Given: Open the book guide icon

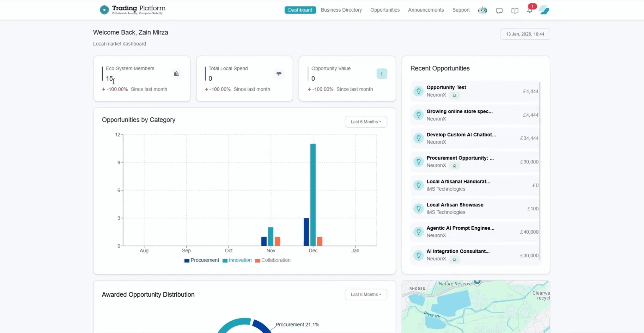Looking at the screenshot, I should tap(515, 11).
